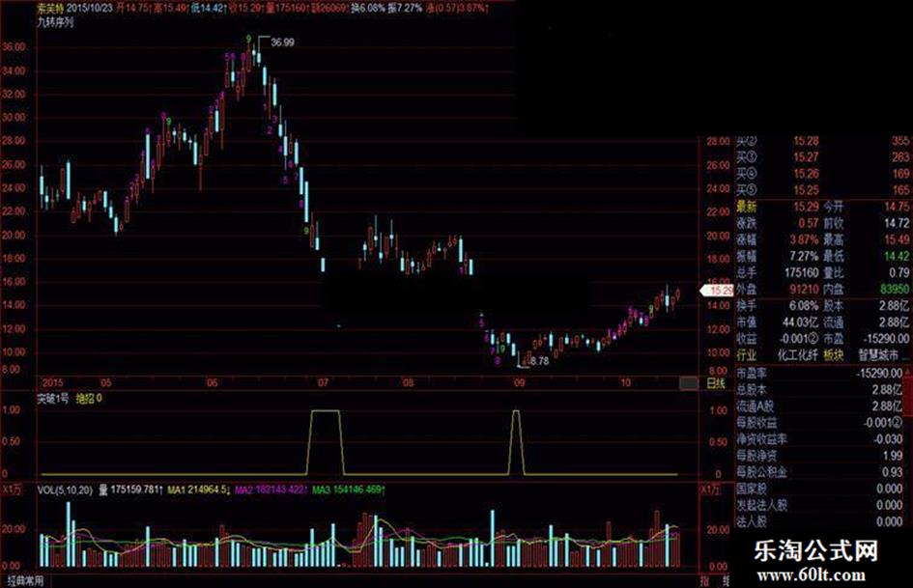913x588 pixels.
Task: Click the 净资收益率 row value -0.030
Action: 888,439
